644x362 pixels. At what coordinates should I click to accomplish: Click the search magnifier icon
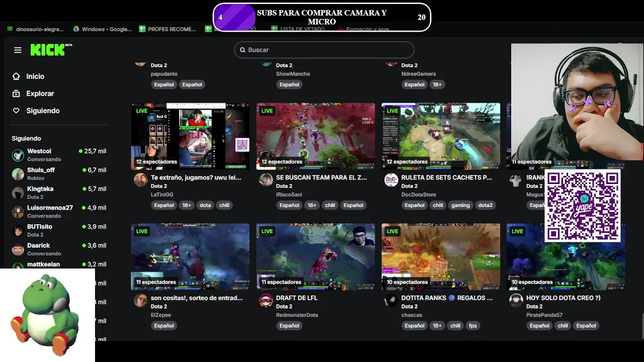click(x=243, y=50)
